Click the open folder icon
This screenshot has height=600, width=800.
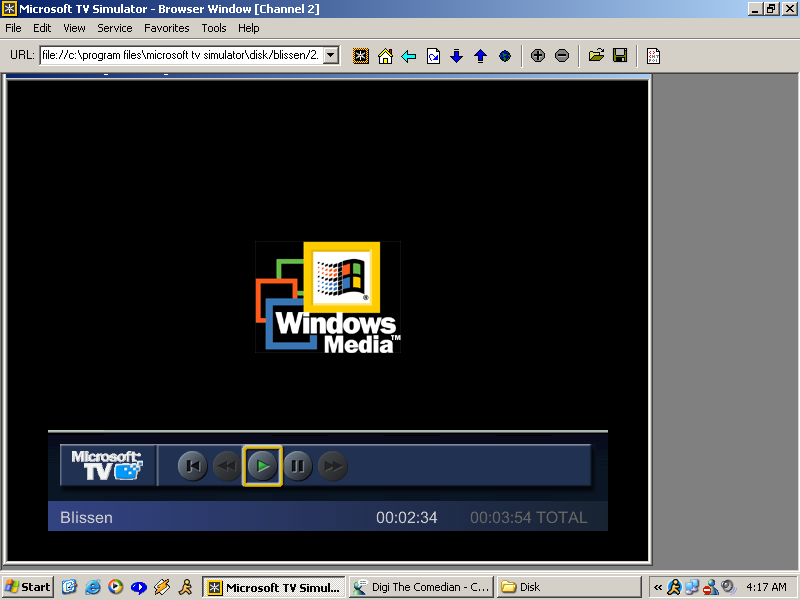(596, 56)
